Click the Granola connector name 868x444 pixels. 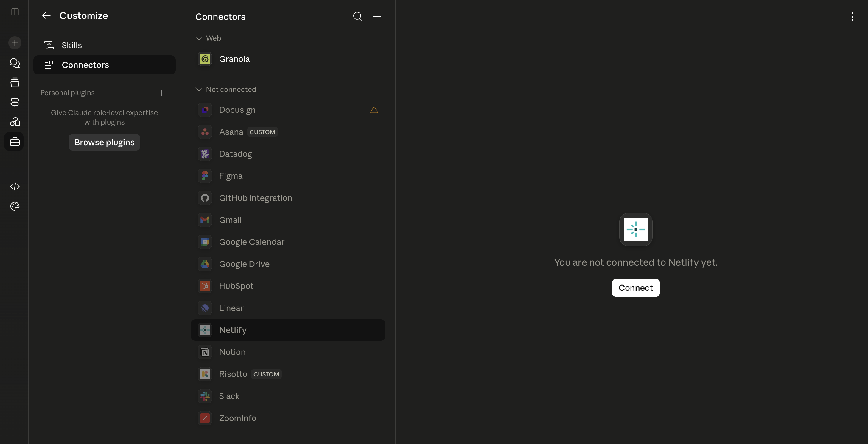pos(234,59)
